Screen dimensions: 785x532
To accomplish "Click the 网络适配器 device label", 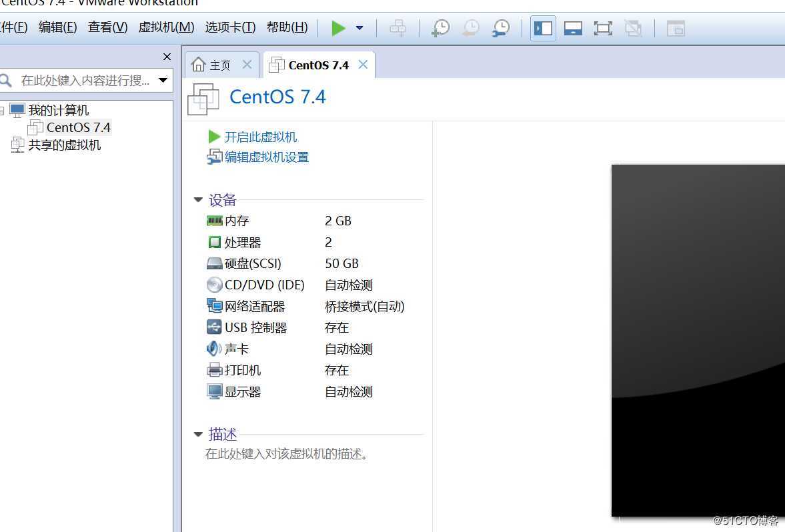I will [254, 306].
